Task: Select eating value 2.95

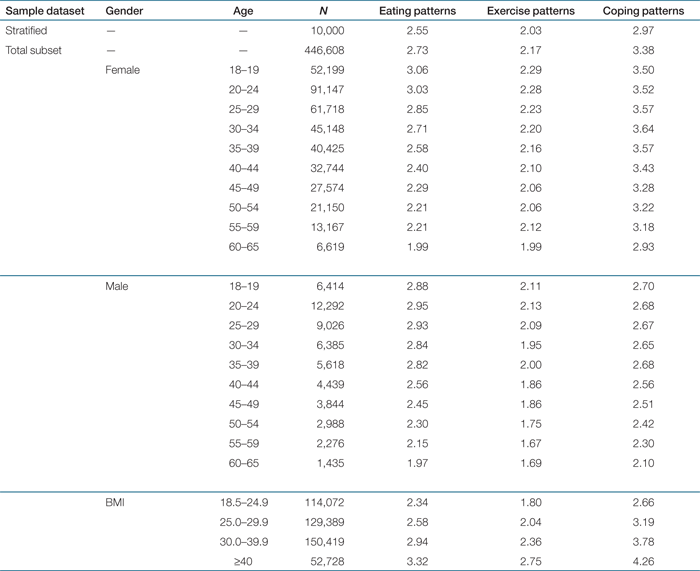Action: click(417, 306)
